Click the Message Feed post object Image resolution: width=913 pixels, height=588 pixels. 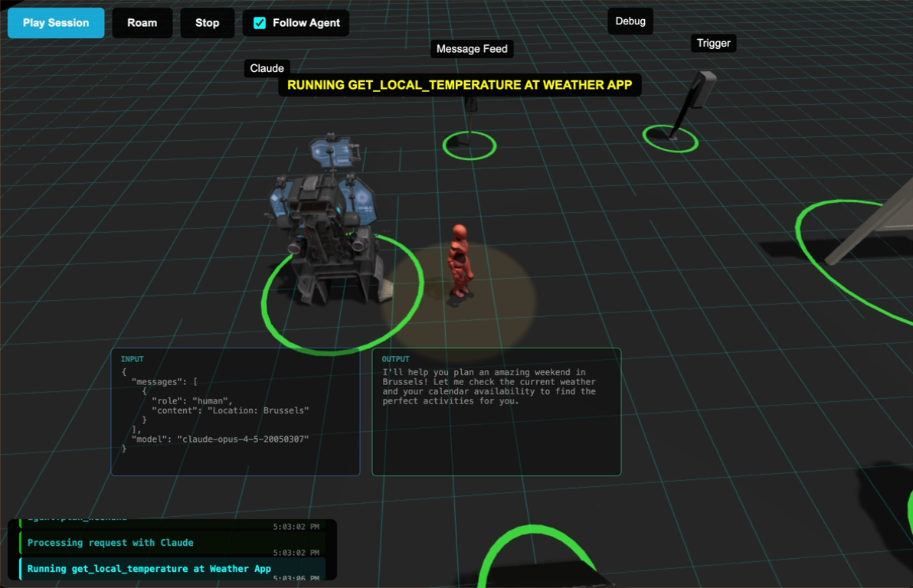click(x=470, y=121)
